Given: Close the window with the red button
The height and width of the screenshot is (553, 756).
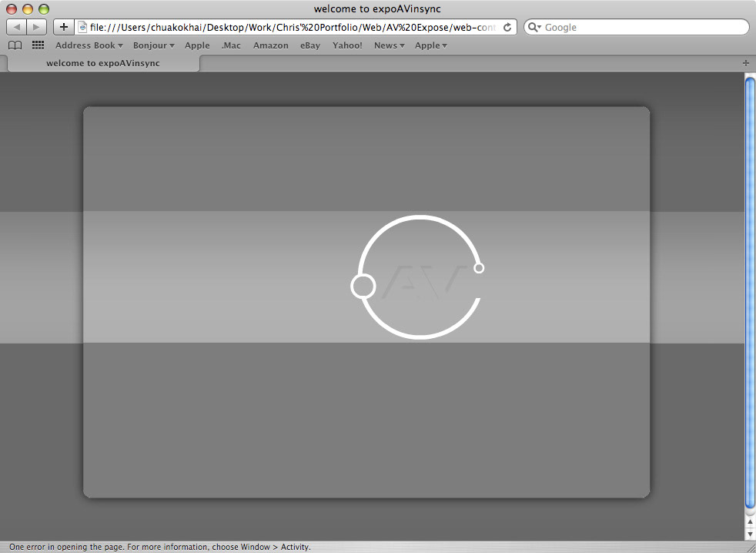Looking at the screenshot, I should 12,8.
